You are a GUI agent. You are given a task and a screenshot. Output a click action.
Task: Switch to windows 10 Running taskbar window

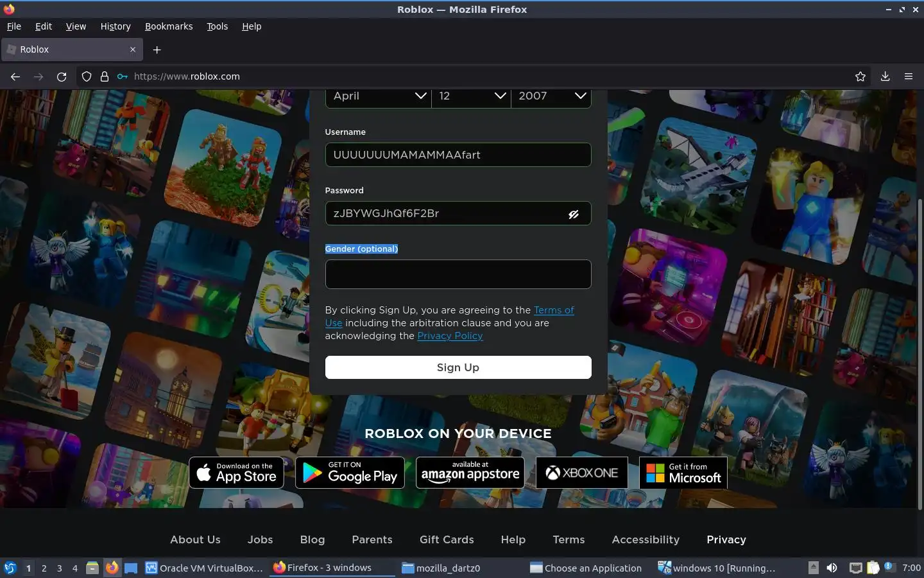coord(717,568)
